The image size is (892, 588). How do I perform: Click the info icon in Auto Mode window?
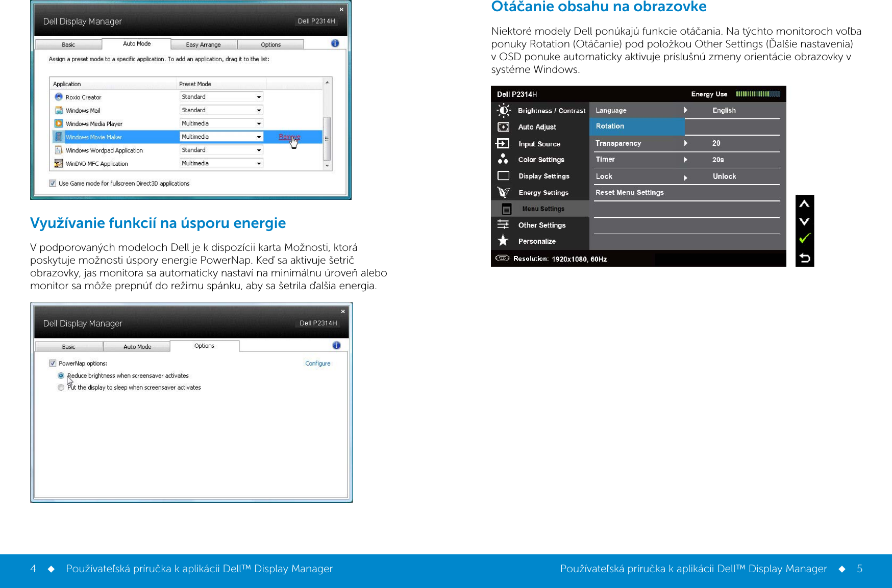[x=335, y=43]
